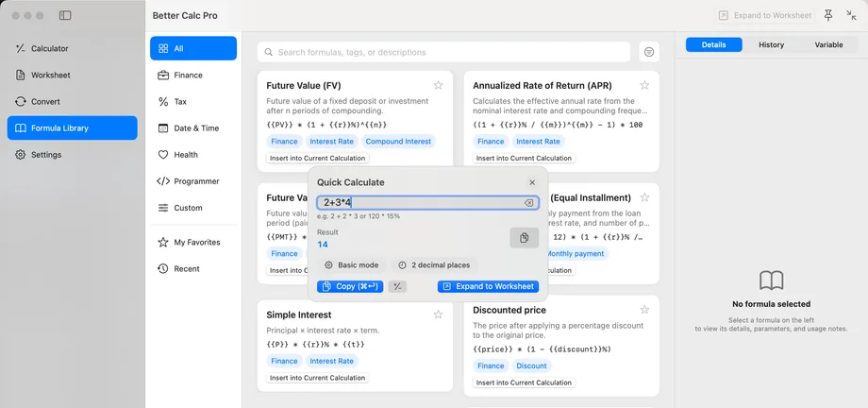The image size is (868, 408).
Task: Insert APR formula into current calculation
Action: tap(524, 158)
